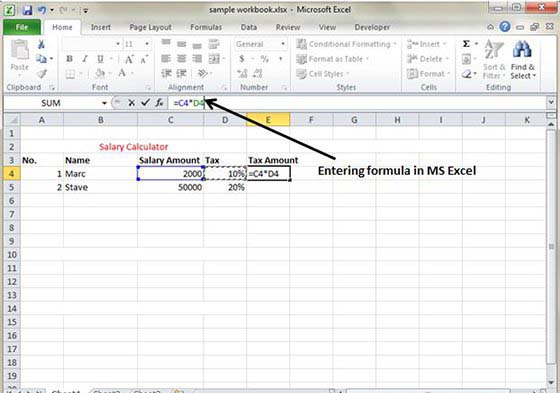The height and width of the screenshot is (393, 560).
Task: Click the Cut scissors icon
Action: click(41, 44)
